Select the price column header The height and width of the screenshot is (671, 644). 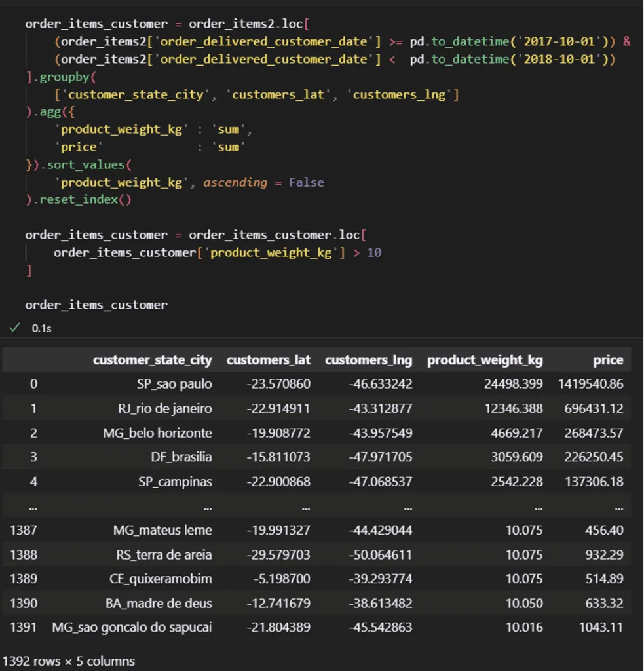[x=608, y=360]
